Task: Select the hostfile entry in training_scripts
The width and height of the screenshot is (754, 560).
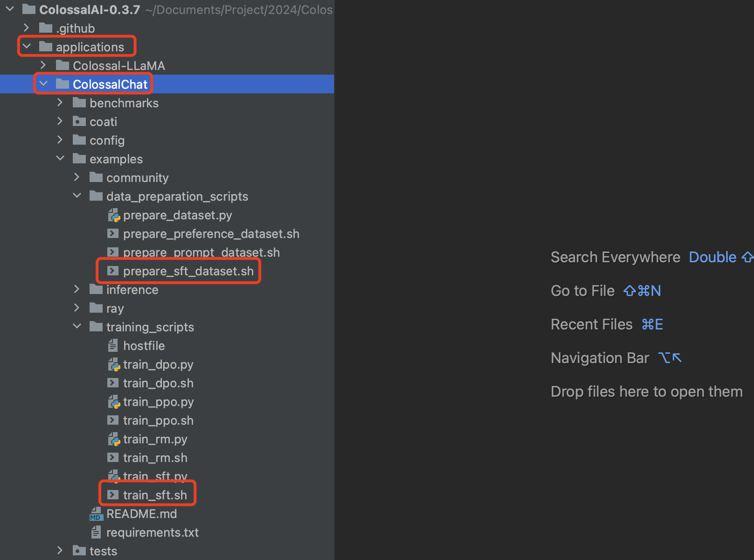Action: tap(144, 346)
